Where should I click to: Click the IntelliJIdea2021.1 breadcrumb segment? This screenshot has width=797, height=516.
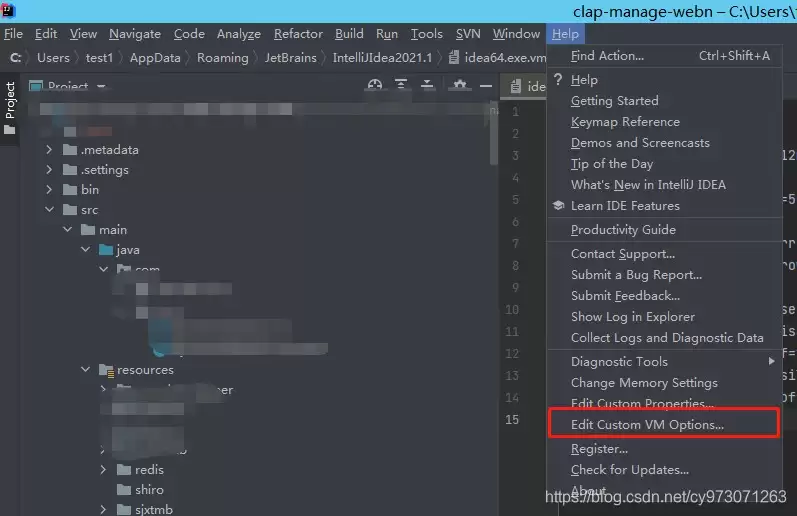coord(382,57)
